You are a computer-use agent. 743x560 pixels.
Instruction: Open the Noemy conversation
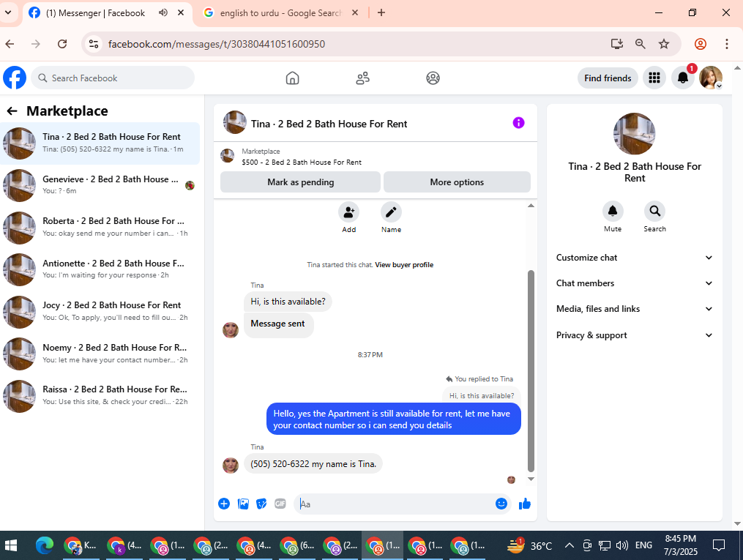100,354
